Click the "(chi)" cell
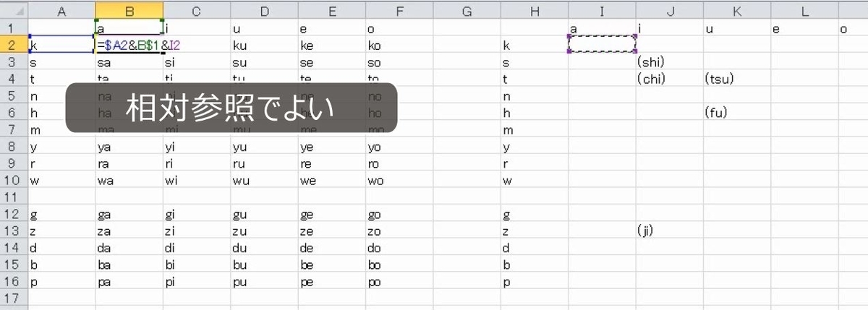Screen dimensions: 868x310 pyautogui.click(x=670, y=79)
